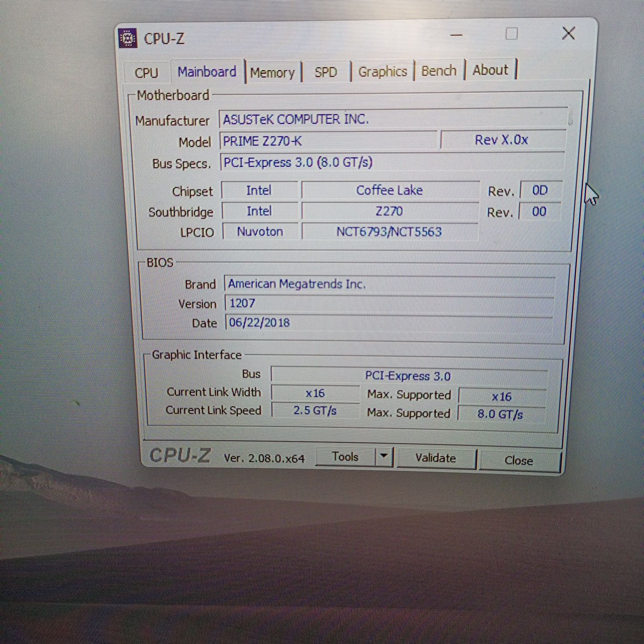Viewport: 644px width, 644px height.
Task: Click the Southbridge Rev. value 00
Action: click(x=539, y=212)
